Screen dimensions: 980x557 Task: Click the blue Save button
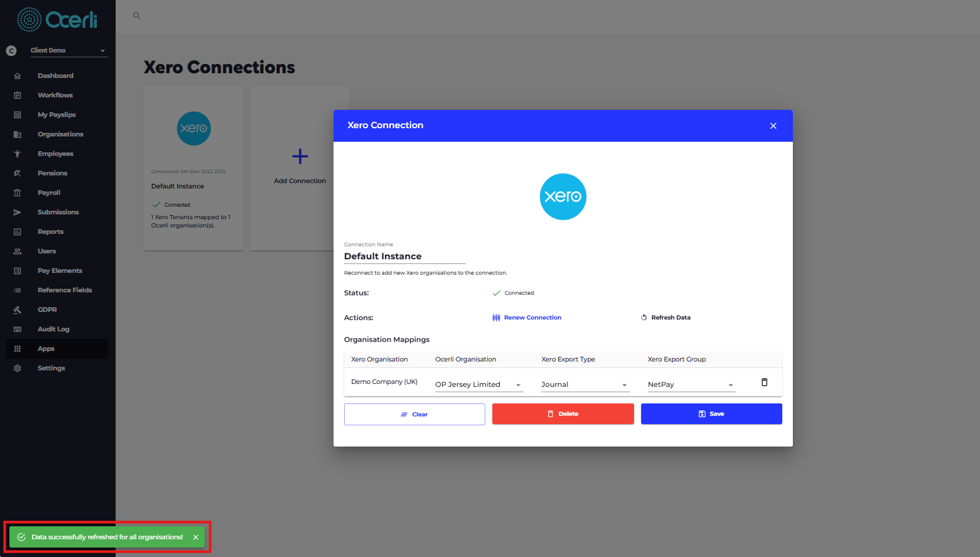711,414
